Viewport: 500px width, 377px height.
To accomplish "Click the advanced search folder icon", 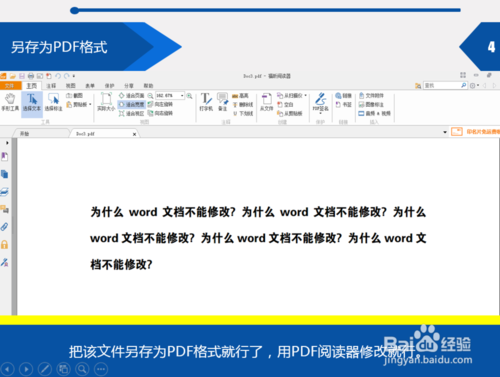I will tap(418, 86).
